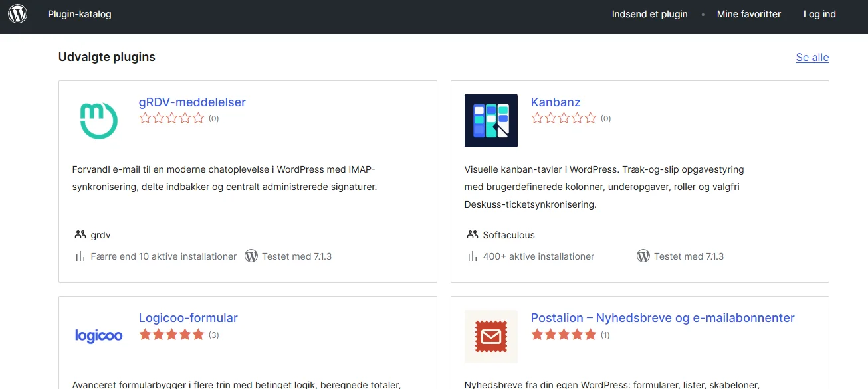Open the Kanbanz plugin title link
Screen dimensions: 868x389
tap(556, 102)
